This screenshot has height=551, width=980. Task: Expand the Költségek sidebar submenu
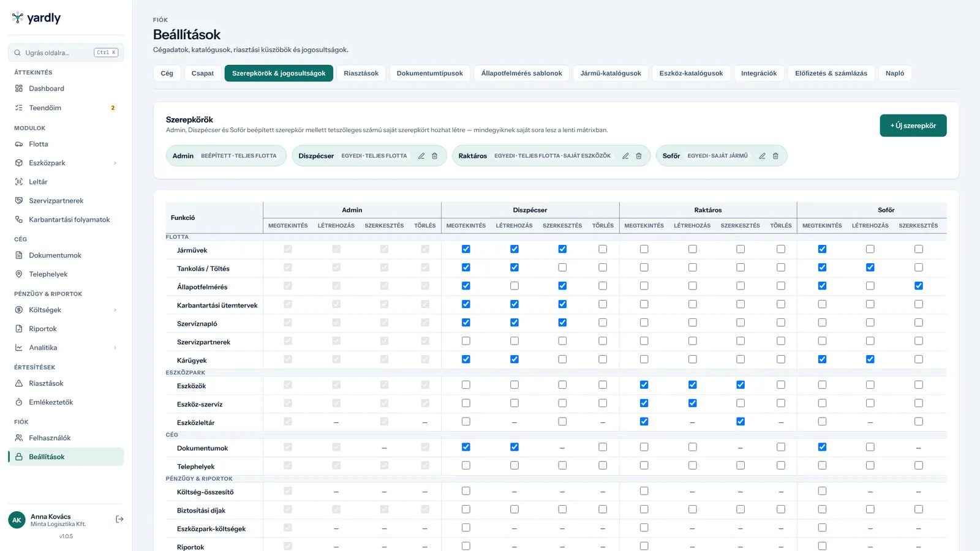115,310
